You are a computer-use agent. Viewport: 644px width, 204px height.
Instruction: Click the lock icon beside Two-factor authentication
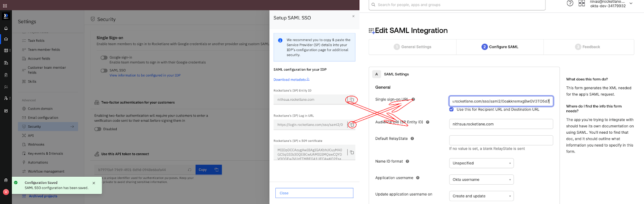[x=97, y=102]
